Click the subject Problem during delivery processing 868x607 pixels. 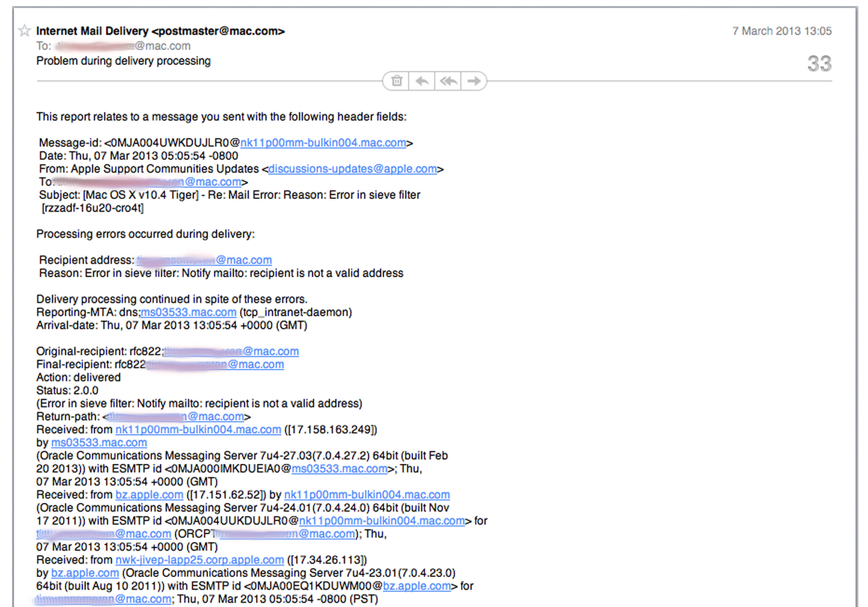click(x=123, y=61)
